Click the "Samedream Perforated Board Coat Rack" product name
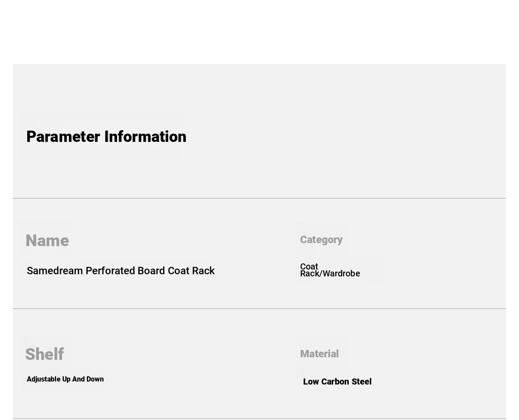This screenshot has height=420, width=519. (x=121, y=271)
